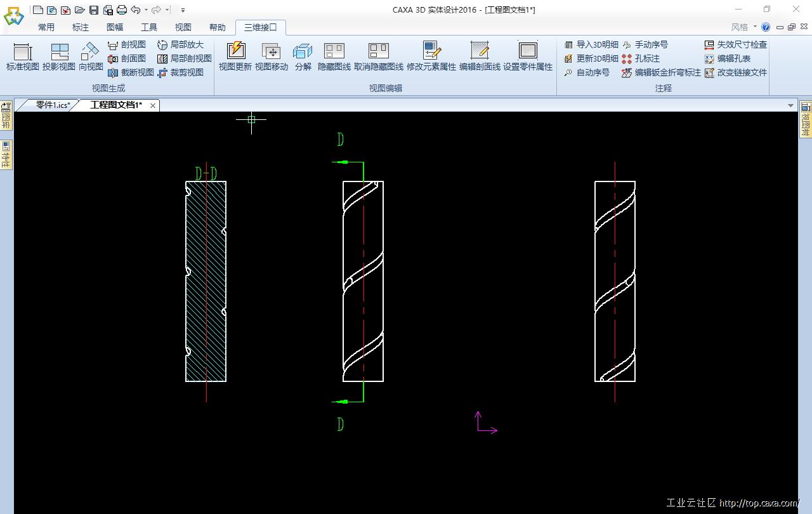Click the Open folder icon in quick access
The image size is (812, 514).
(x=79, y=10)
